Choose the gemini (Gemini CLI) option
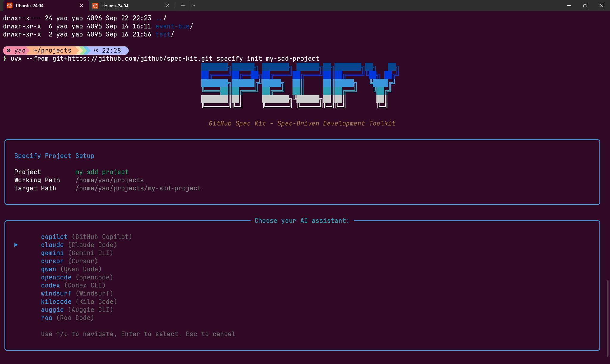This screenshot has width=610, height=364. [77, 253]
